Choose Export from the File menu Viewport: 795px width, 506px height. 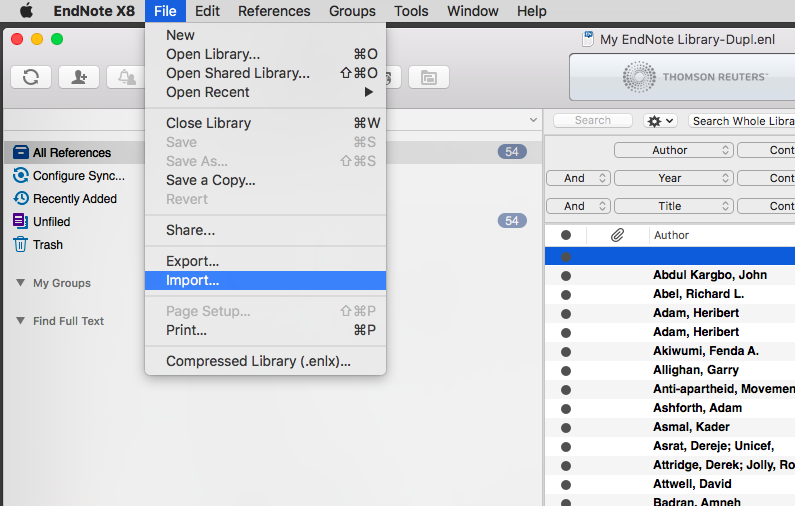(265, 261)
